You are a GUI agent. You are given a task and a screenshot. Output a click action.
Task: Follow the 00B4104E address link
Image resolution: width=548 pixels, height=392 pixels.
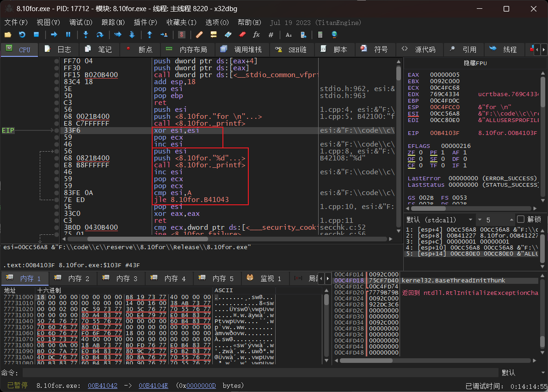154,386
